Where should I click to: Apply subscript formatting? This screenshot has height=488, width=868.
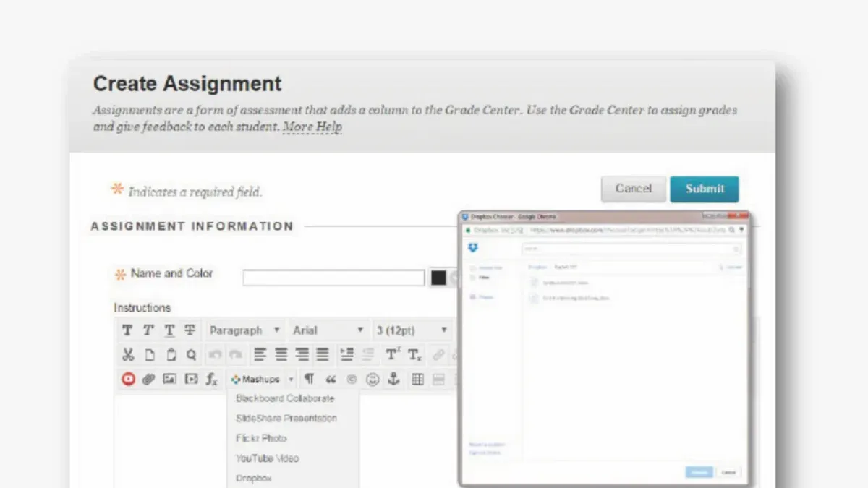pos(414,355)
